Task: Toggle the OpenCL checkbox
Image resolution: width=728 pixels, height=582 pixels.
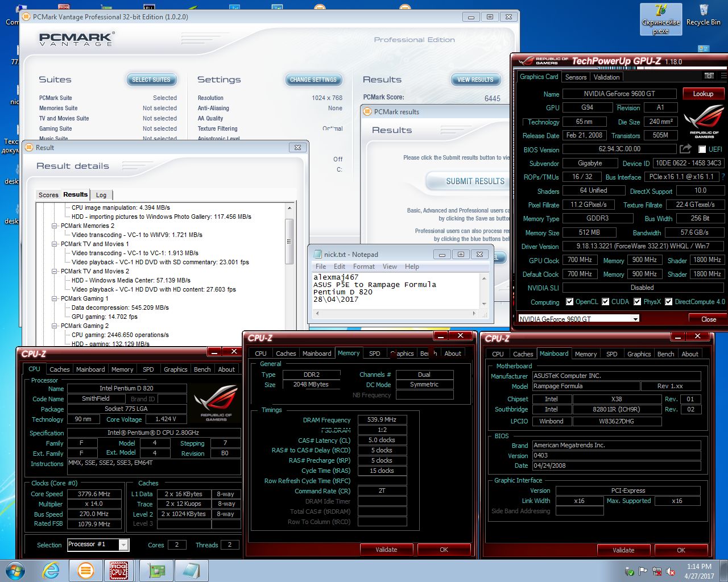Action: click(x=569, y=302)
